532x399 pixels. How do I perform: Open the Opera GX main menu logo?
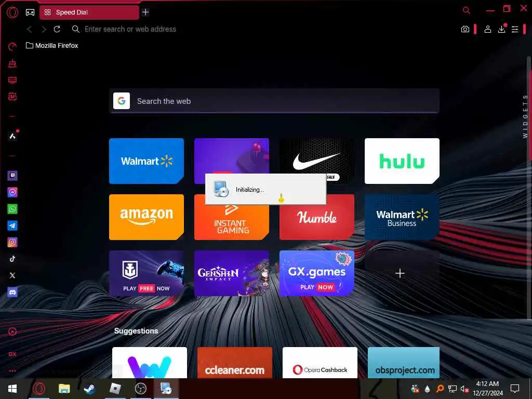12,12
